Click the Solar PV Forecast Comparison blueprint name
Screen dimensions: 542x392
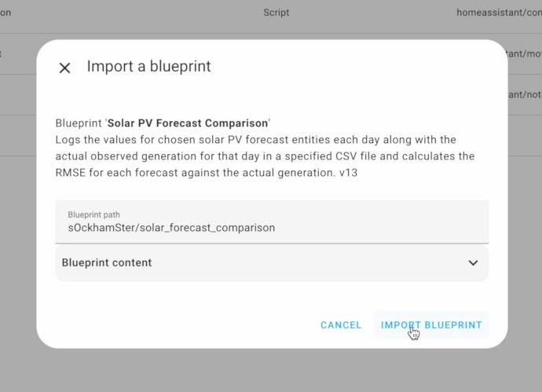188,123
